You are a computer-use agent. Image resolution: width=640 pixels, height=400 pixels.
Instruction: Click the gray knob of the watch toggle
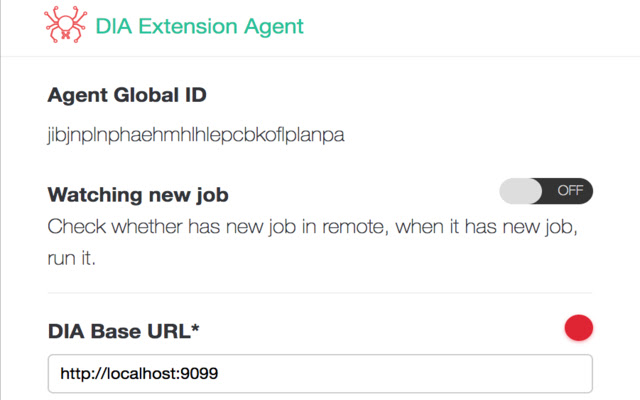point(520,191)
